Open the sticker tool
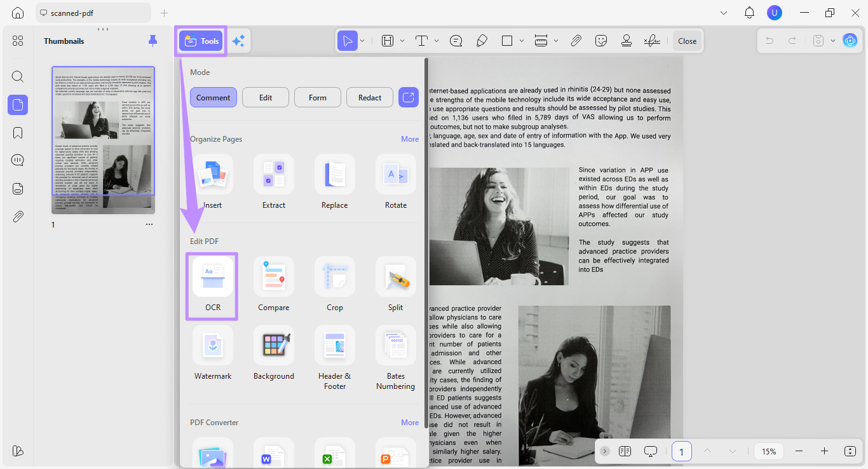Screen dimensions: 868x469 (x=601, y=41)
